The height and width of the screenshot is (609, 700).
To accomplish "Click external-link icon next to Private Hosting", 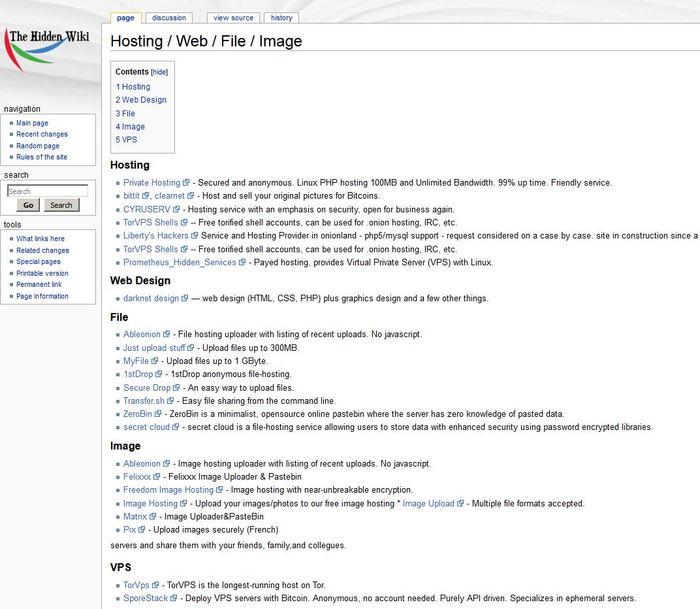I will coord(186,182).
